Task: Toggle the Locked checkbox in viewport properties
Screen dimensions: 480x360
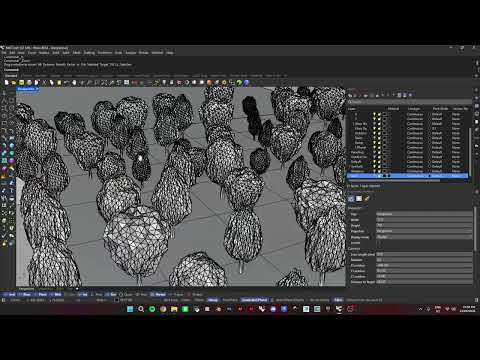Action: 379,243
